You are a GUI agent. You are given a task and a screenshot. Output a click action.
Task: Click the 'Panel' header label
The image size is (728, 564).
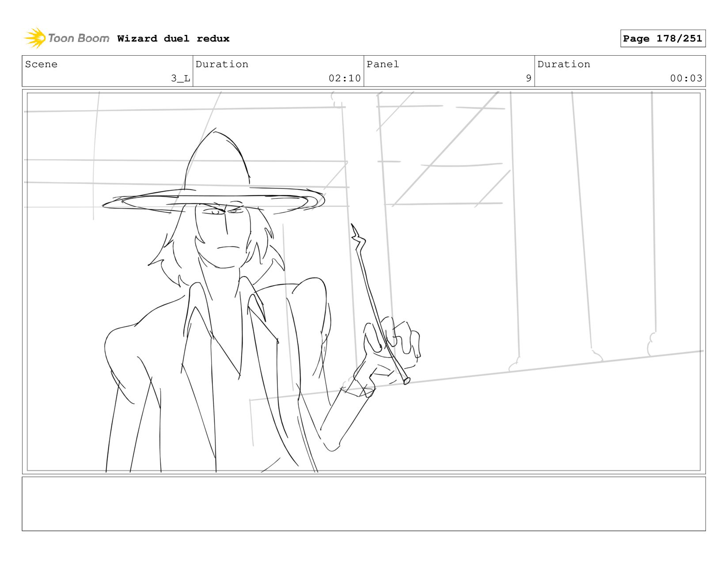pos(383,64)
